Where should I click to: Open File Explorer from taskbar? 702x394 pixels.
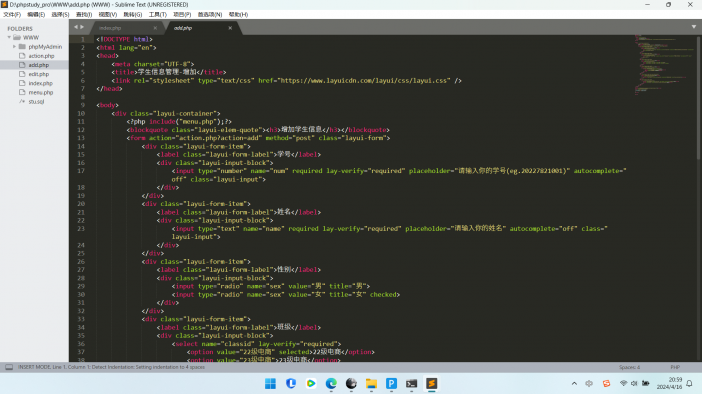coord(371,384)
